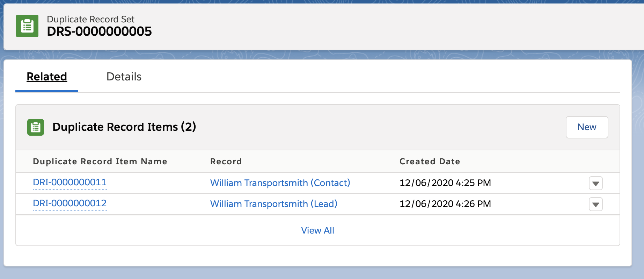Image resolution: width=644 pixels, height=279 pixels.
Task: Sort by the Record column header
Action: [226, 161]
